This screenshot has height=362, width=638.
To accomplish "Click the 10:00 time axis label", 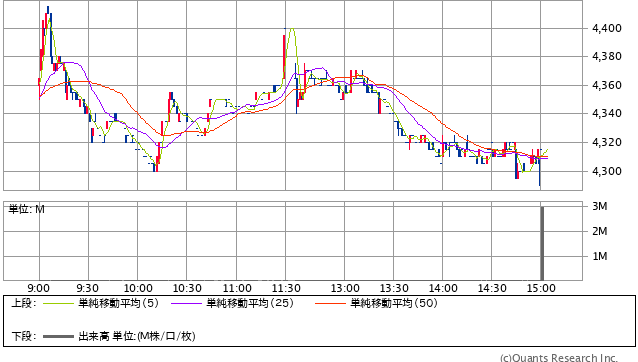I will click(x=138, y=288).
